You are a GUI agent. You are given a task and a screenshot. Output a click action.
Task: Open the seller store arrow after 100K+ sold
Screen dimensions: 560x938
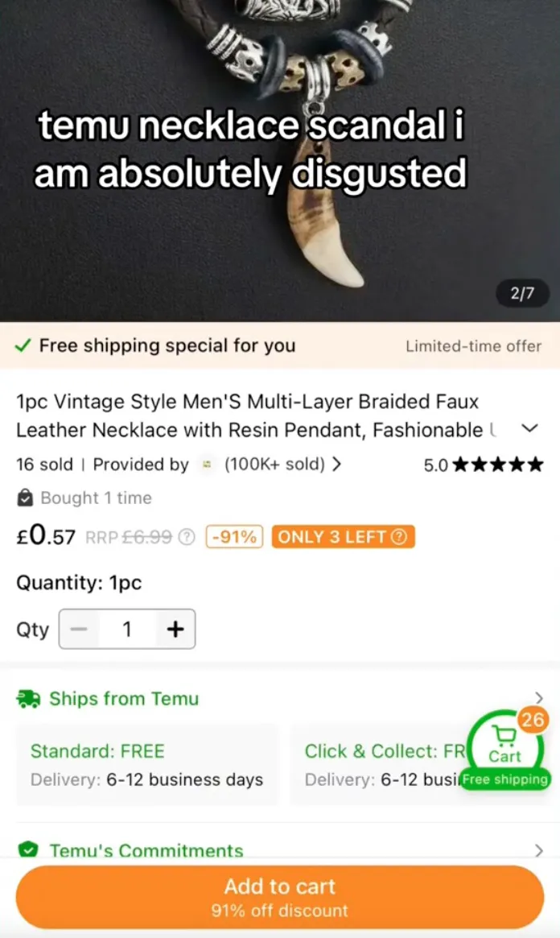[x=337, y=465]
